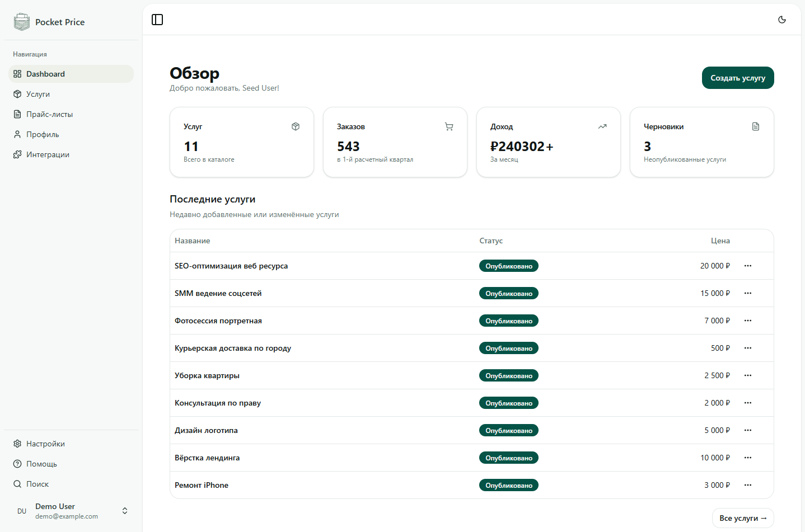Screen dimensions: 805x532
Task: Click the Все услуги link
Action: [x=743, y=518]
